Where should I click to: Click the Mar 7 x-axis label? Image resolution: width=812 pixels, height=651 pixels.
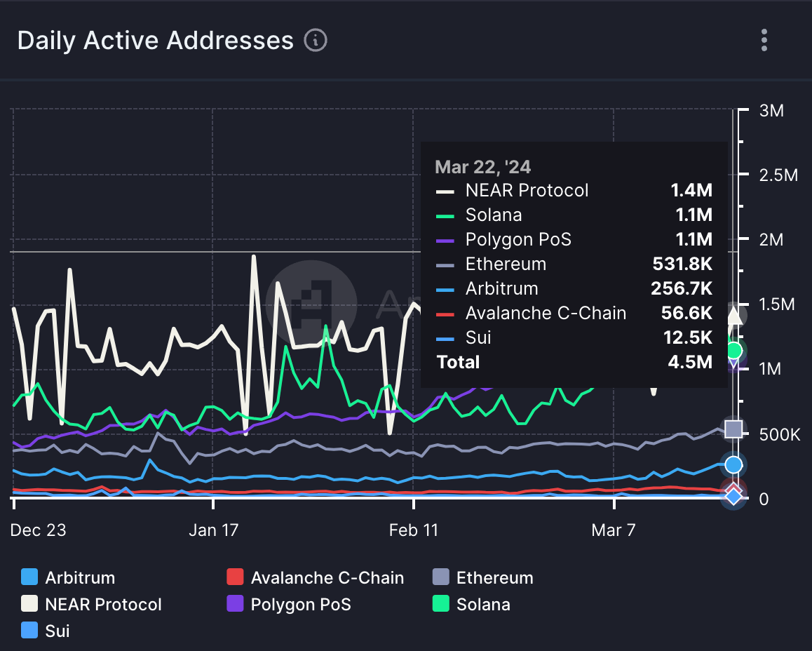pyautogui.click(x=613, y=530)
